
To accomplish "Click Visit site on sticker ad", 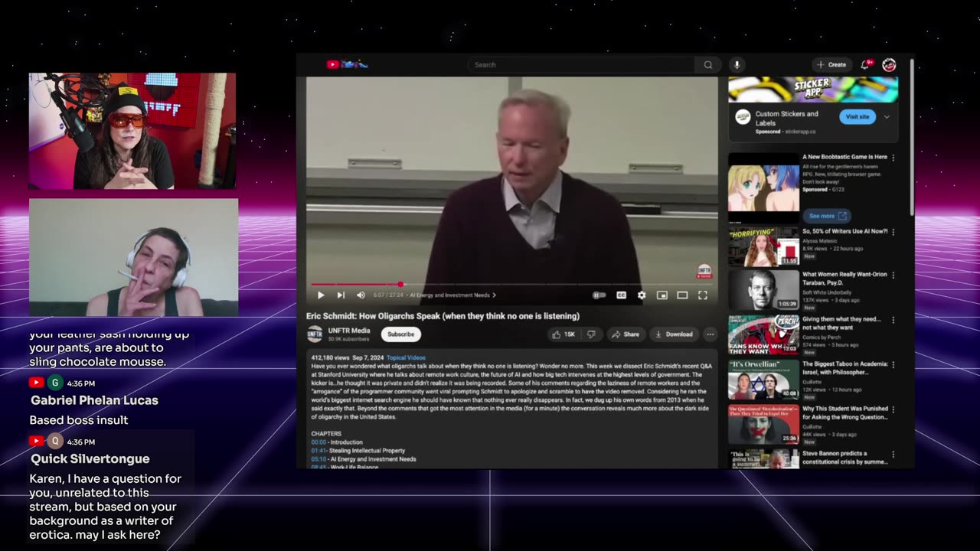I will point(857,117).
